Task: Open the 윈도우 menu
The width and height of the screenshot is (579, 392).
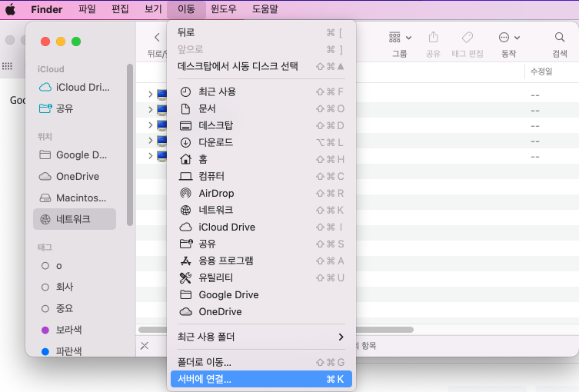Action: [x=224, y=9]
